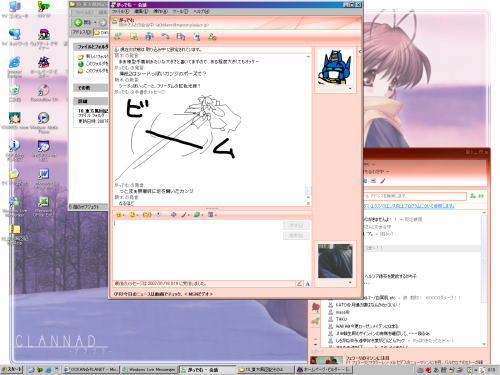Switch to text typing mode tab
The width and height of the screenshot is (500, 375).
pos(307,284)
